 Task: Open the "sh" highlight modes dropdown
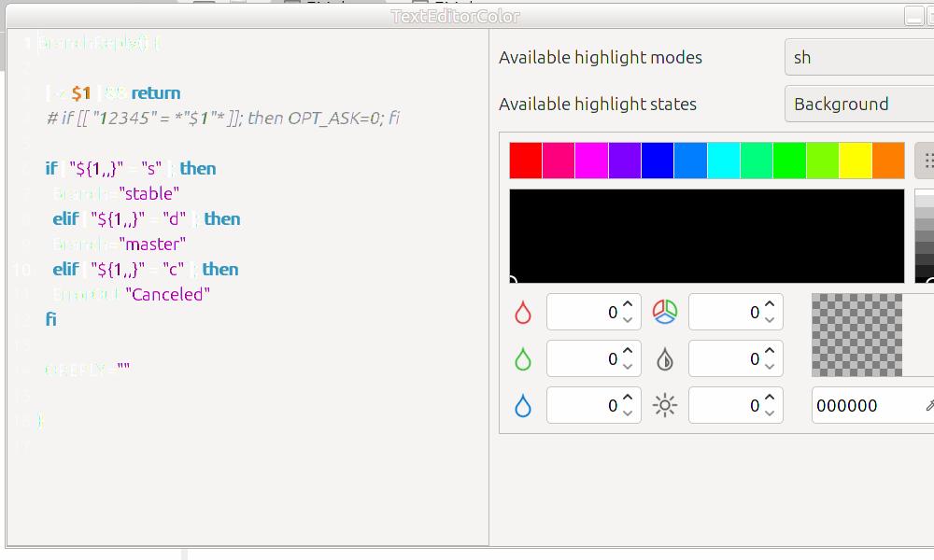(859, 57)
